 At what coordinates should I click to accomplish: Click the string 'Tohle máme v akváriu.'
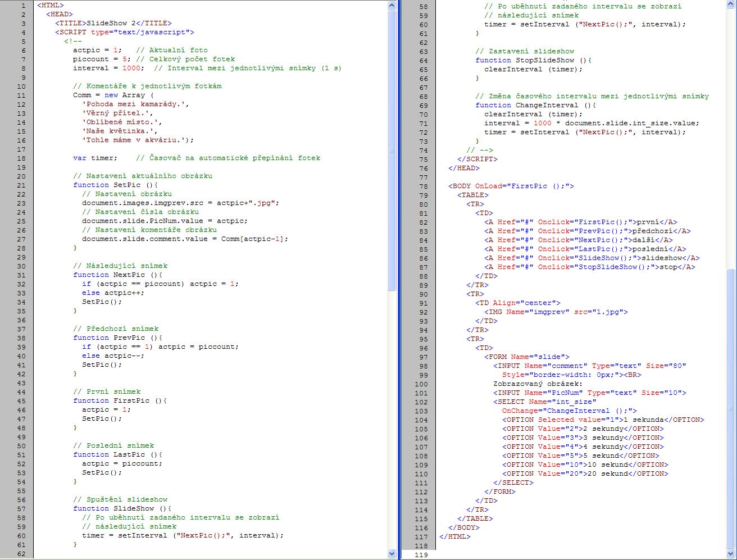click(x=133, y=140)
